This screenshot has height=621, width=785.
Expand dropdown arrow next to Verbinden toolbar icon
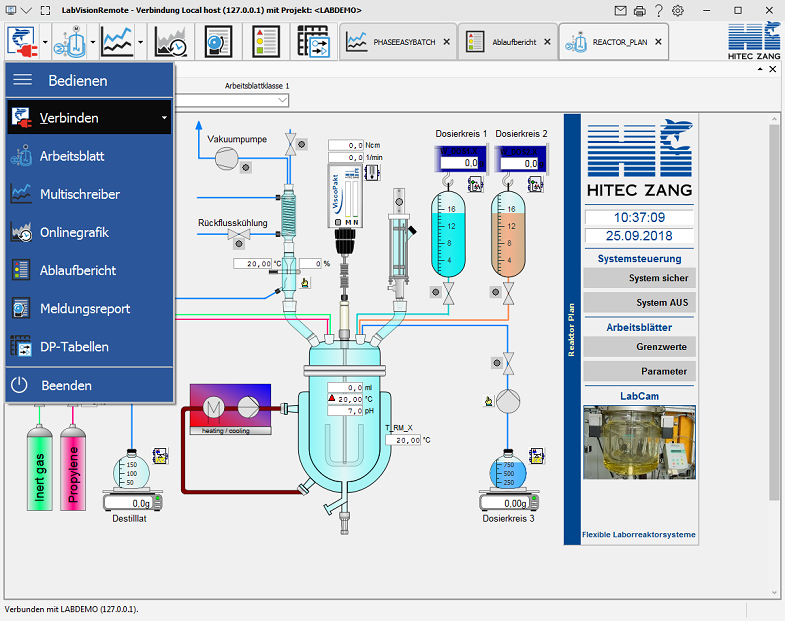coord(45,42)
